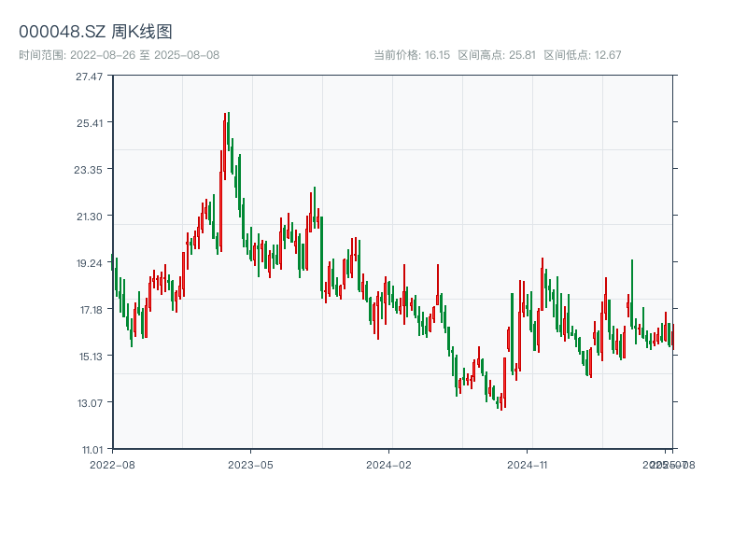This screenshot has height=560, width=747.
Task: Click x-axis date label 2022-08
Action: click(112, 465)
